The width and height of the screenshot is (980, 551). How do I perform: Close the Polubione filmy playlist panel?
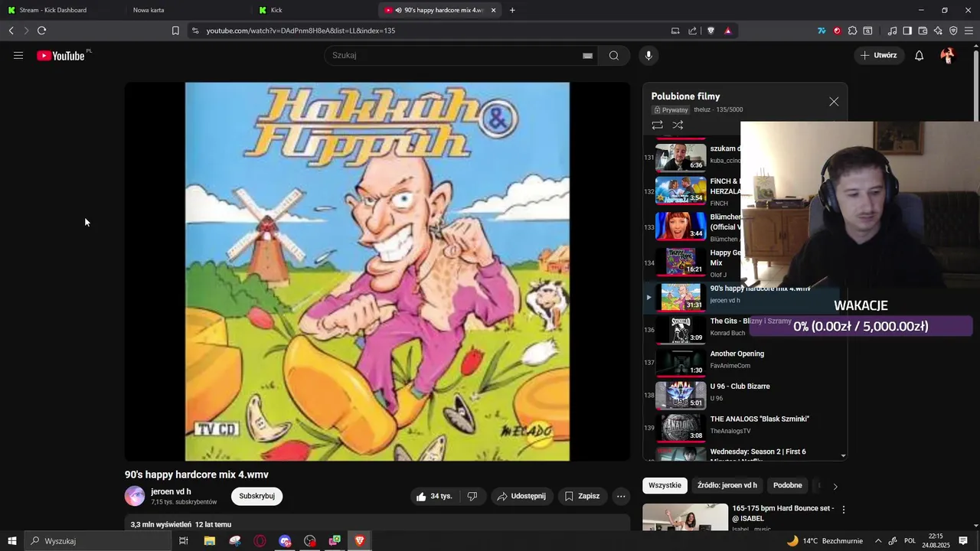point(834,102)
